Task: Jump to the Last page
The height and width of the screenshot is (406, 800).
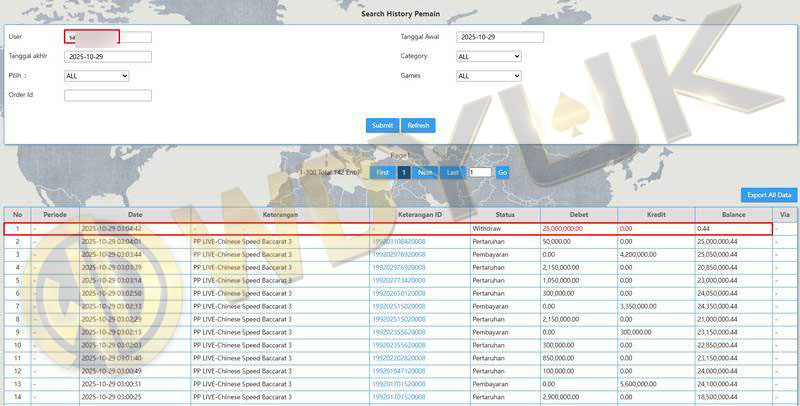Action: point(453,172)
